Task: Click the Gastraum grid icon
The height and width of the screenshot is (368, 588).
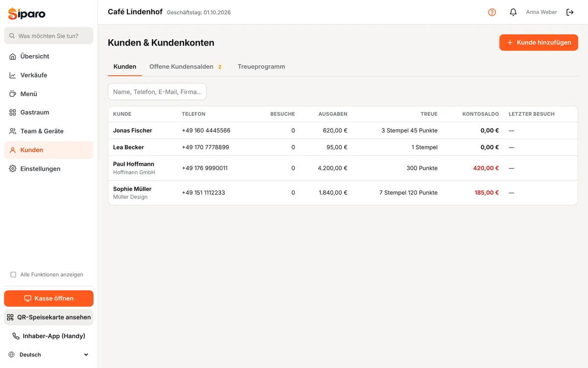Action: tap(13, 112)
